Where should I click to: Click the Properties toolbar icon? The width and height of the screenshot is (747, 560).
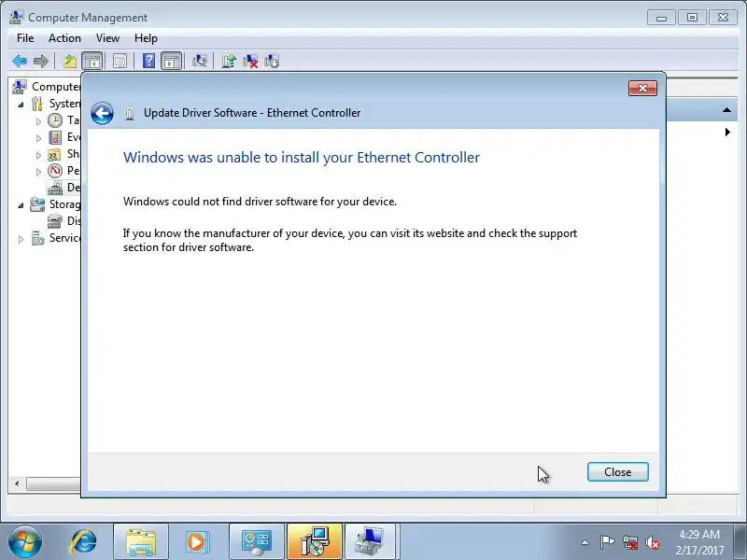point(120,61)
